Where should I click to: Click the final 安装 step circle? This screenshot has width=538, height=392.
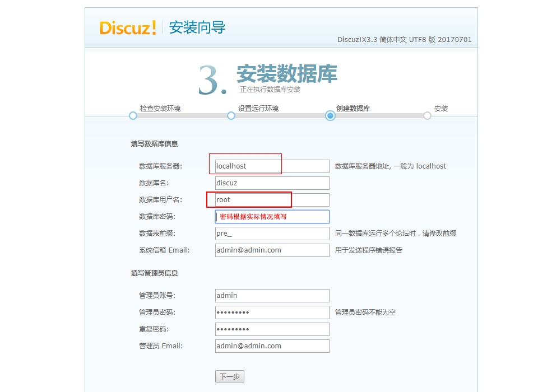pos(427,115)
